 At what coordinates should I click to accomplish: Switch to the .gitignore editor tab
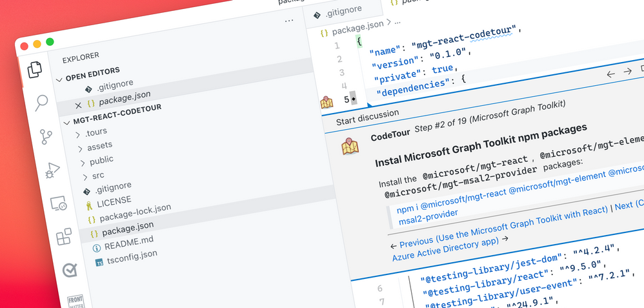tap(343, 12)
